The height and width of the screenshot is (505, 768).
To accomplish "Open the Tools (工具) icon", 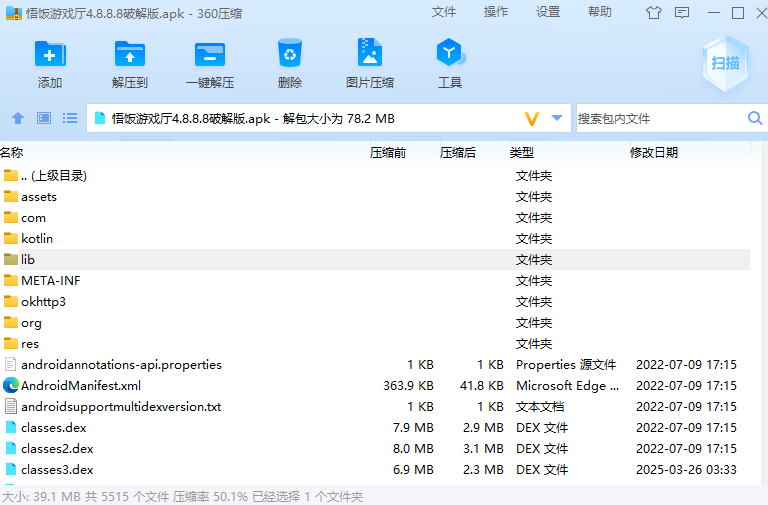I will tap(450, 52).
